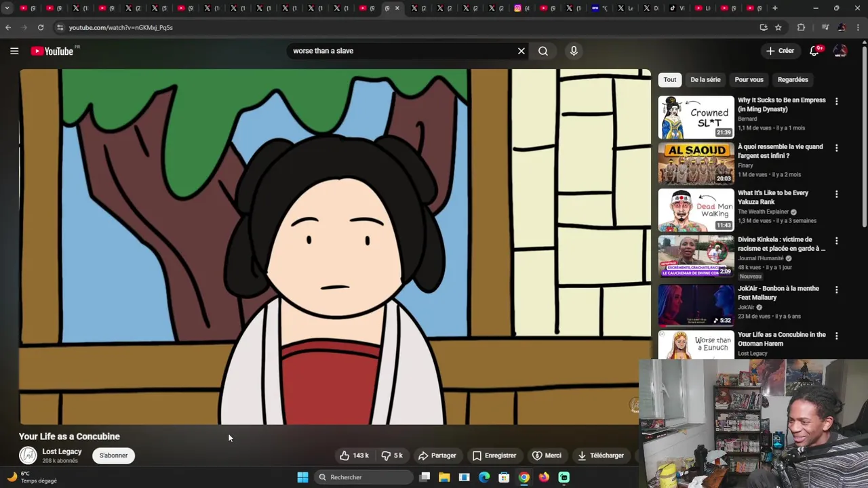868x488 pixels.
Task: Open the Lost Legacy channel name link
Action: 62,451
